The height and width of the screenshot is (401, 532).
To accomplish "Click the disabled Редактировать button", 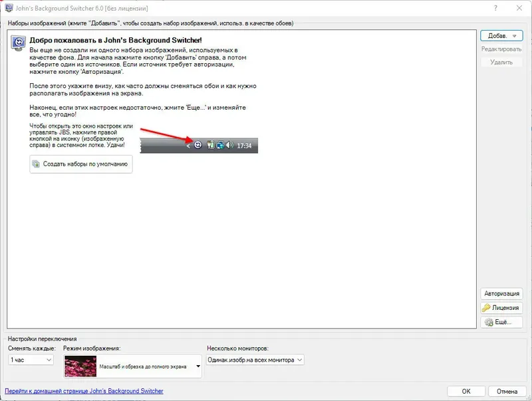I will [x=501, y=49].
